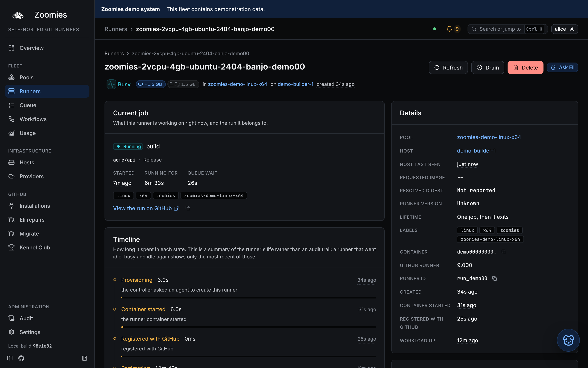Go to Pools in the sidebar

[x=47, y=77]
